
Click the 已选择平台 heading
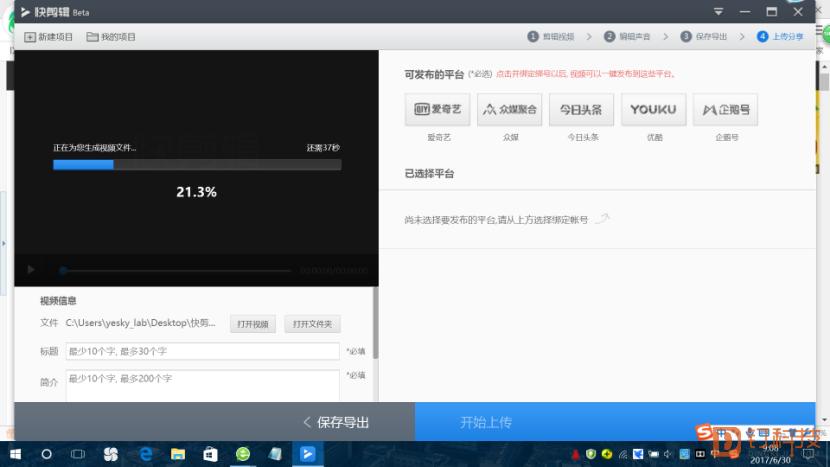pos(429,174)
